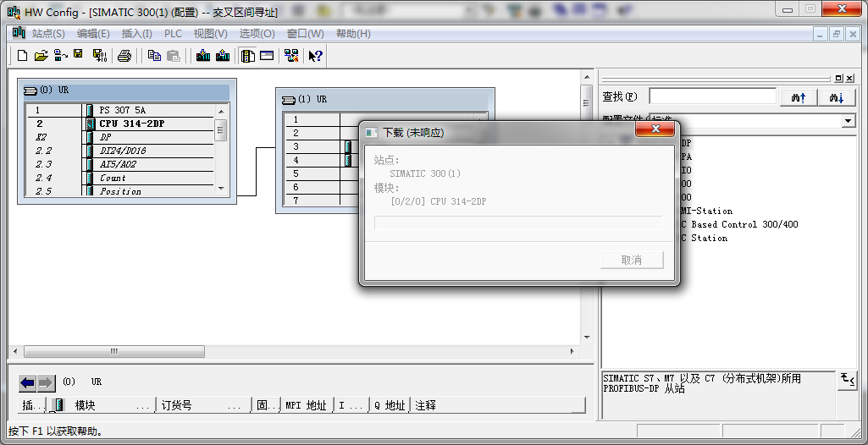Click the Paste toolbar icon
This screenshot has width=868, height=445.
coord(174,55)
